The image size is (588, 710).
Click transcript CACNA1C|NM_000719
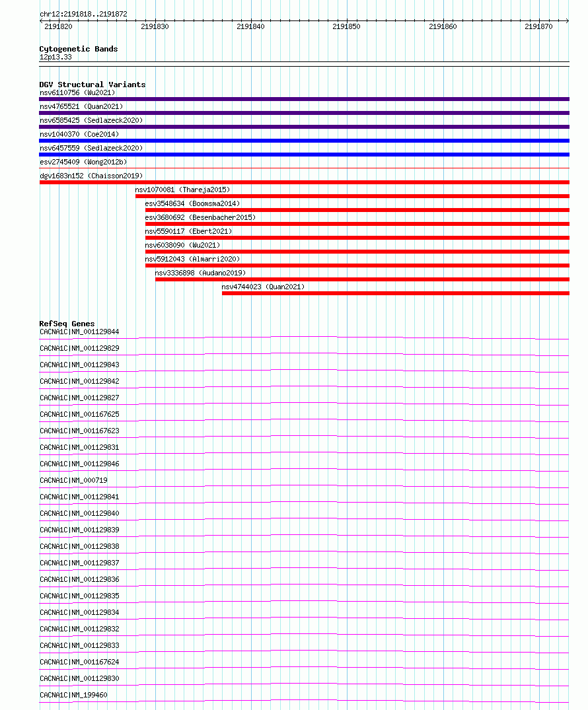coord(73,480)
